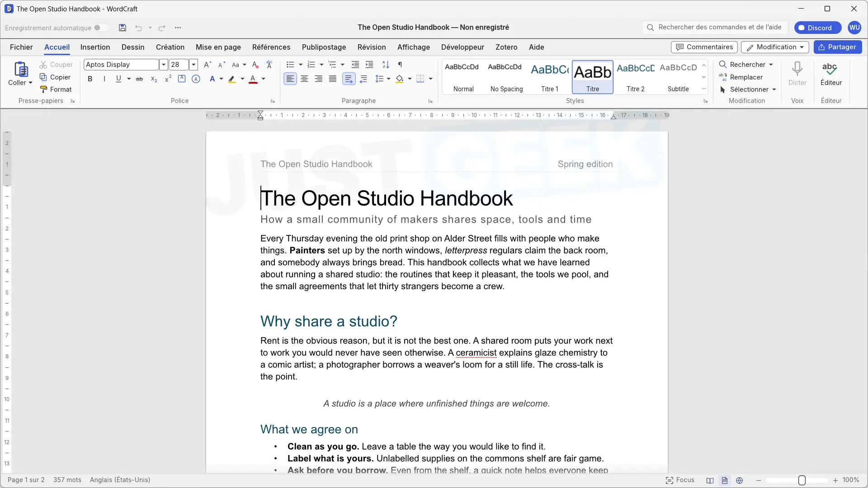Open the Éditeur proofing tool
The image size is (868, 488).
point(831,74)
